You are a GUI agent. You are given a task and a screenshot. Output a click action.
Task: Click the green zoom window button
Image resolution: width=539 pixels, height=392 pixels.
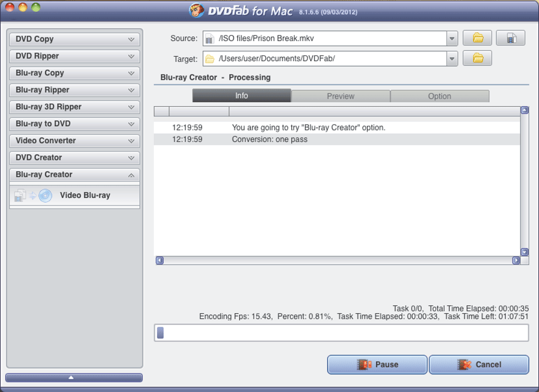pyautogui.click(x=36, y=7)
